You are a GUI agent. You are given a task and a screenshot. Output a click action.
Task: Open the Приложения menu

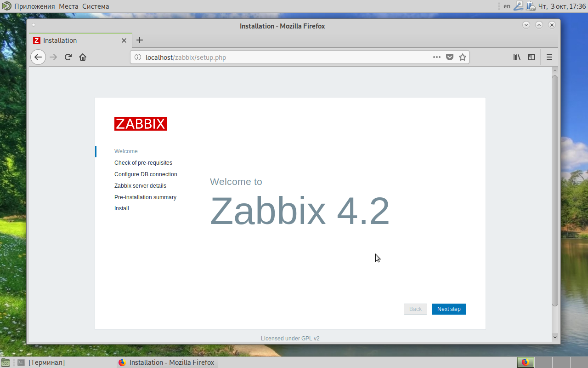[34, 6]
